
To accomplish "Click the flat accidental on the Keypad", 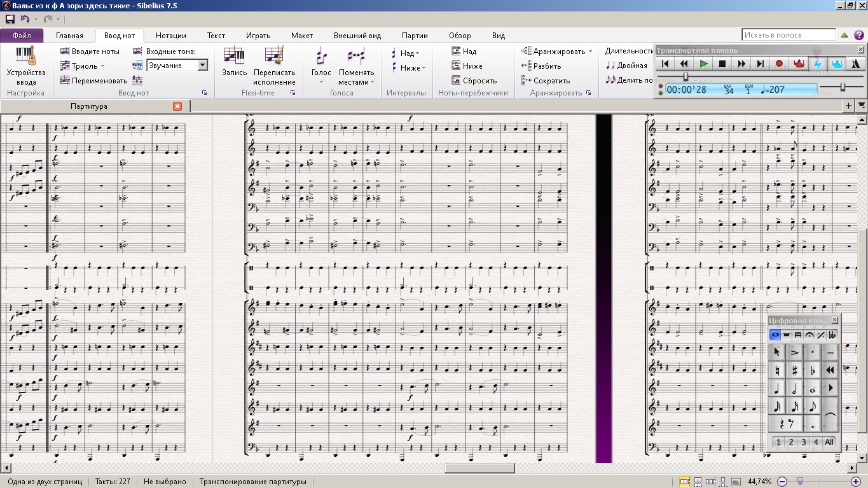I will (813, 370).
